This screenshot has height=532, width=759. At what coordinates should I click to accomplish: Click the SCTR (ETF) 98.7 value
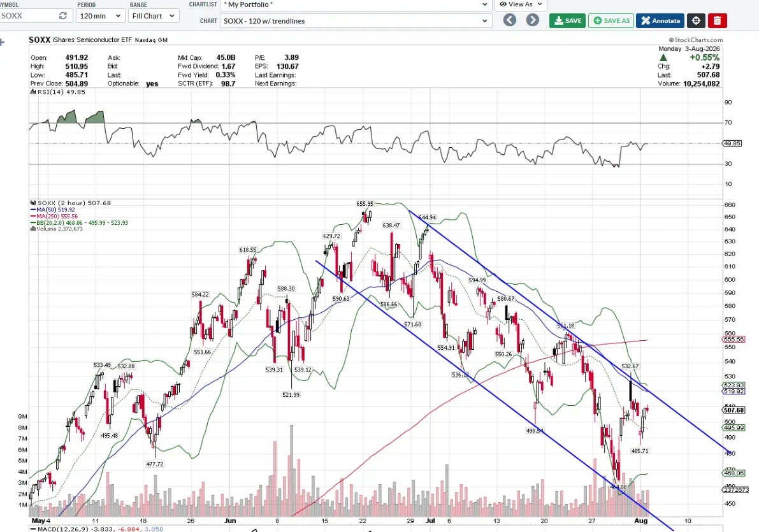pos(228,83)
